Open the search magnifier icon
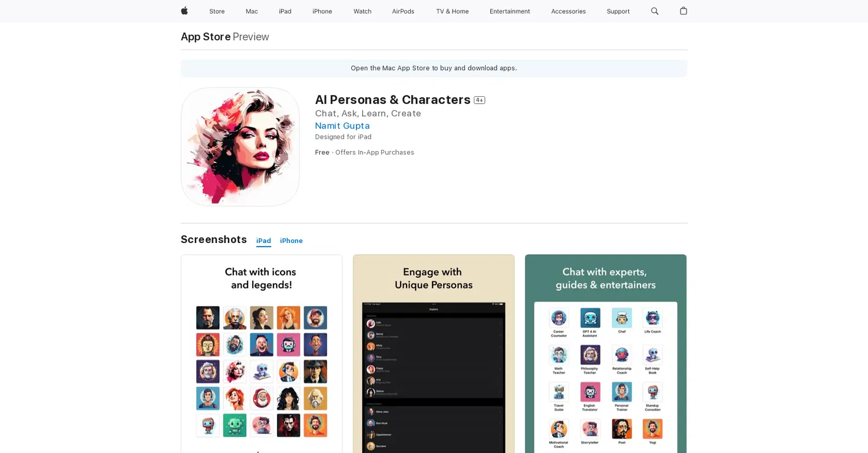The height and width of the screenshot is (453, 868). pos(655,11)
